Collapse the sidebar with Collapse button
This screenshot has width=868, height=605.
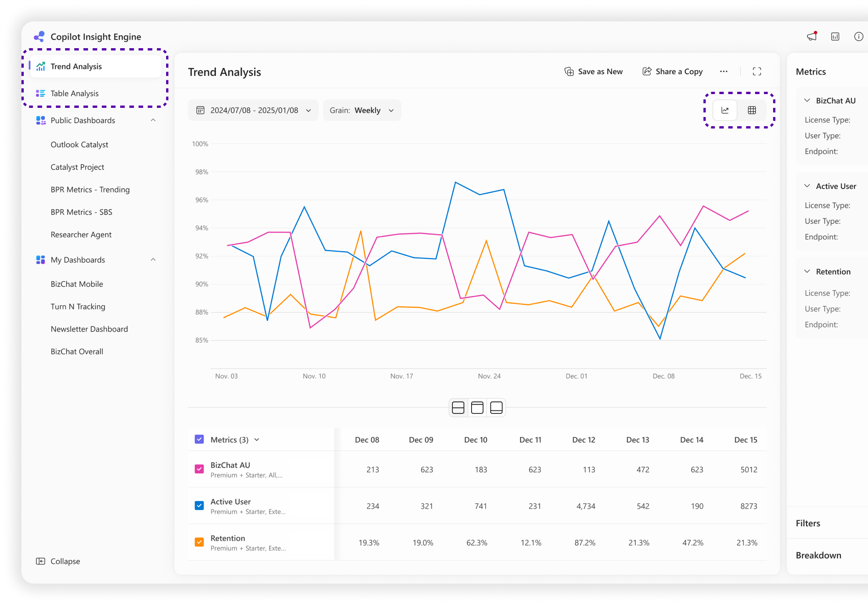58,561
